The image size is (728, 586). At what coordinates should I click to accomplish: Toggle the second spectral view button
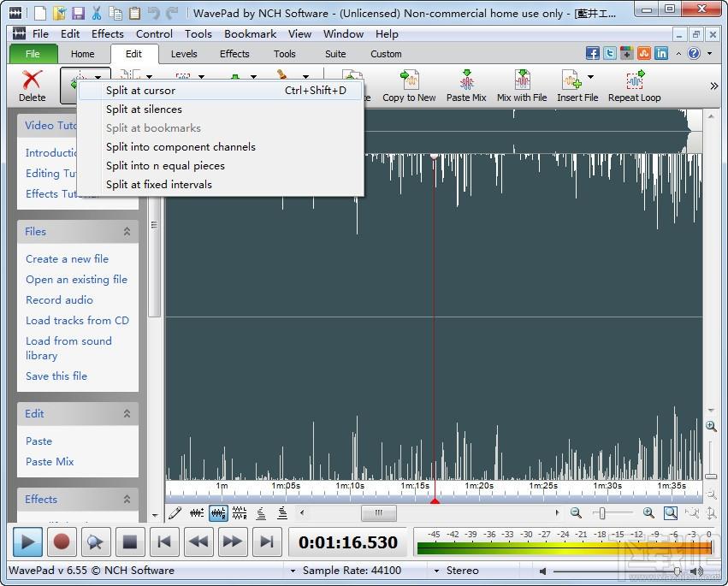[282, 513]
